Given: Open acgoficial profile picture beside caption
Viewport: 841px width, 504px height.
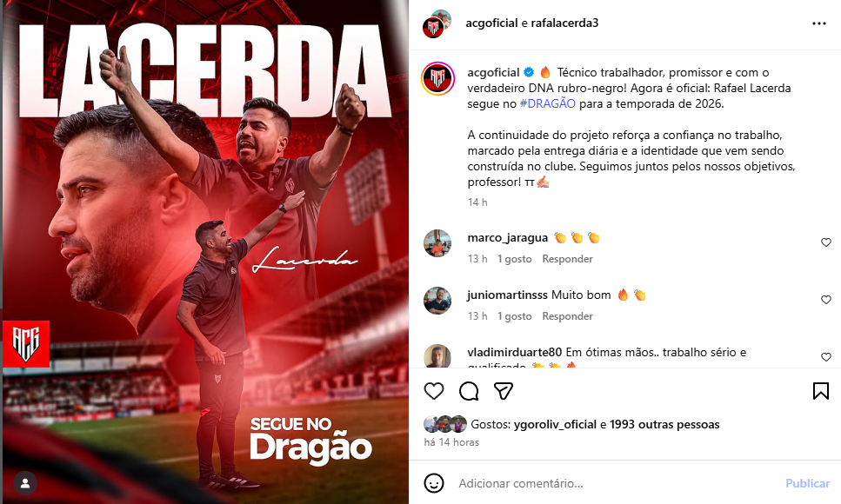Looking at the screenshot, I should [437, 79].
